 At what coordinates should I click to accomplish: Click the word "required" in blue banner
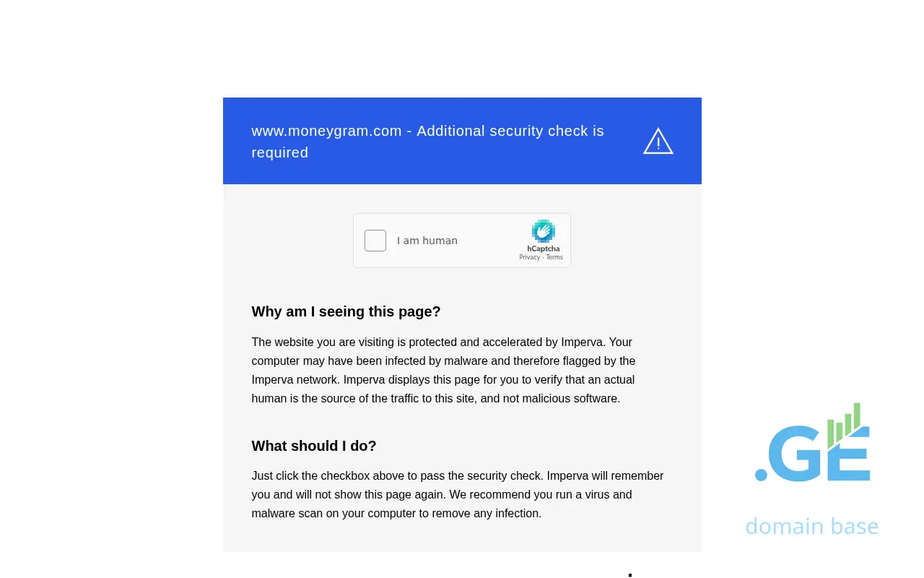pos(279,152)
